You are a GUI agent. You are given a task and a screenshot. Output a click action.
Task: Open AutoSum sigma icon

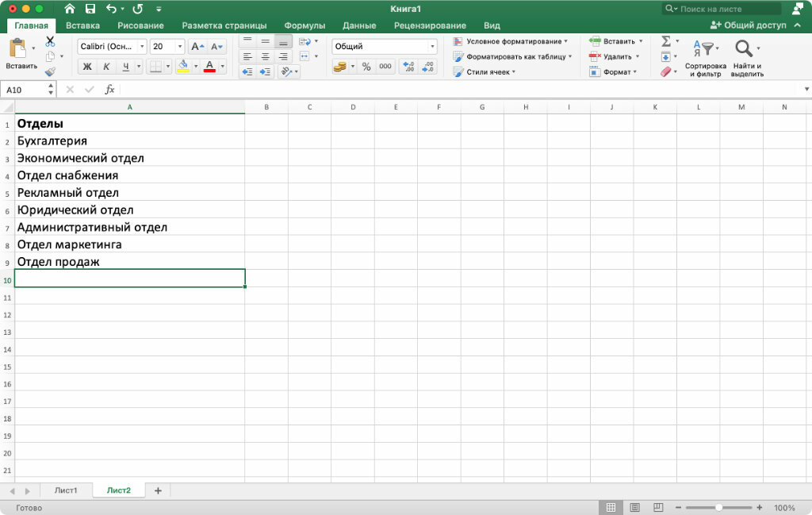coord(666,41)
